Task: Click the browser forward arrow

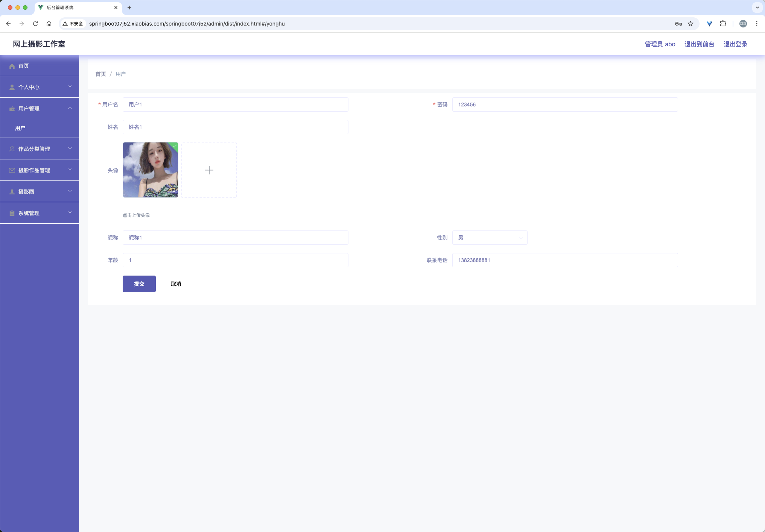Action: pyautogui.click(x=22, y=24)
